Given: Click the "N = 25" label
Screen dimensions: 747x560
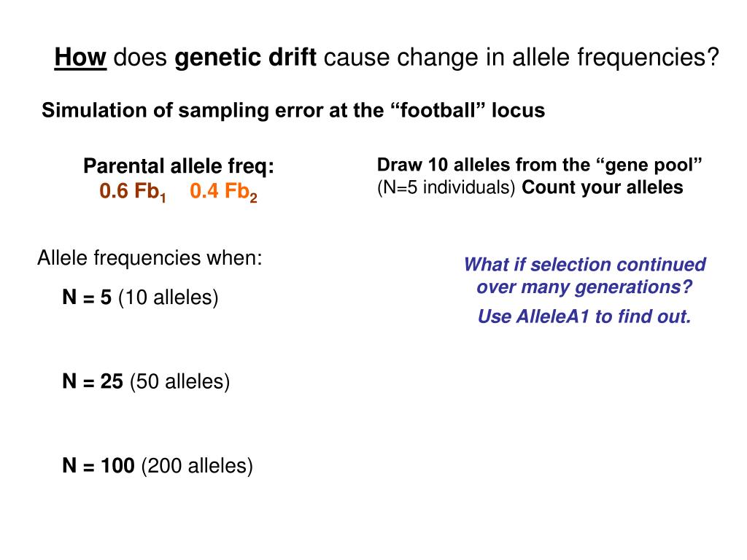Looking at the screenshot, I should tap(93, 381).
